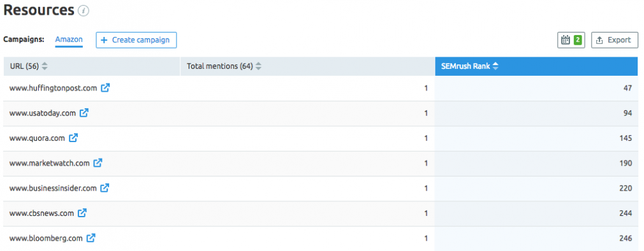
Task: Open usatoday.com external link icon
Action: point(84,113)
